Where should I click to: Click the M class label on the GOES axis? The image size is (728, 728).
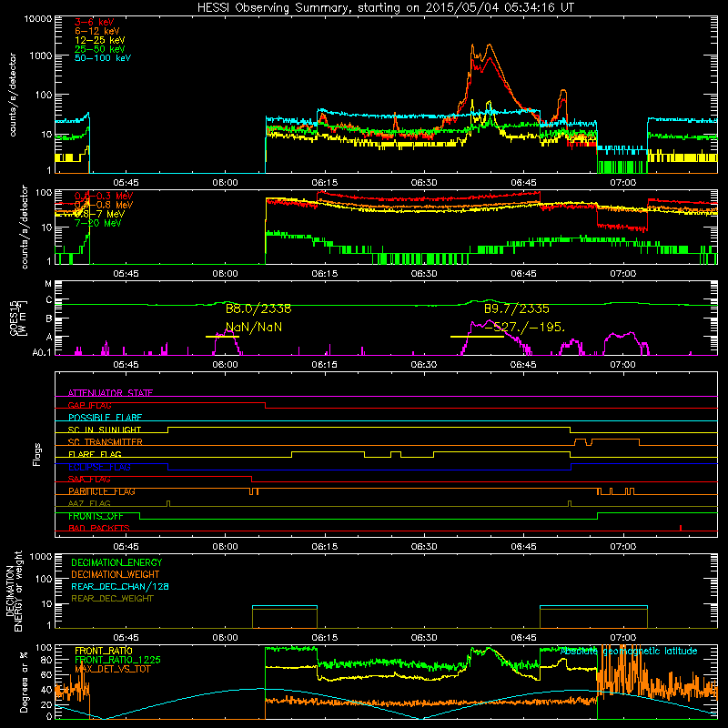(x=48, y=284)
